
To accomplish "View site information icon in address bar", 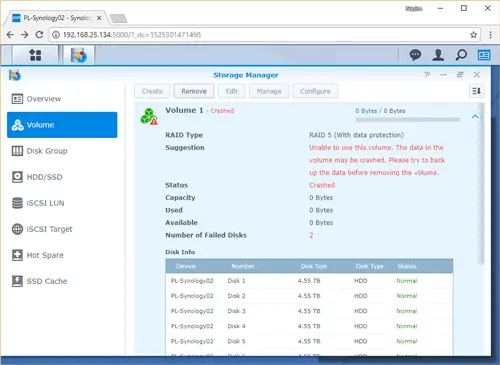I will (x=56, y=35).
